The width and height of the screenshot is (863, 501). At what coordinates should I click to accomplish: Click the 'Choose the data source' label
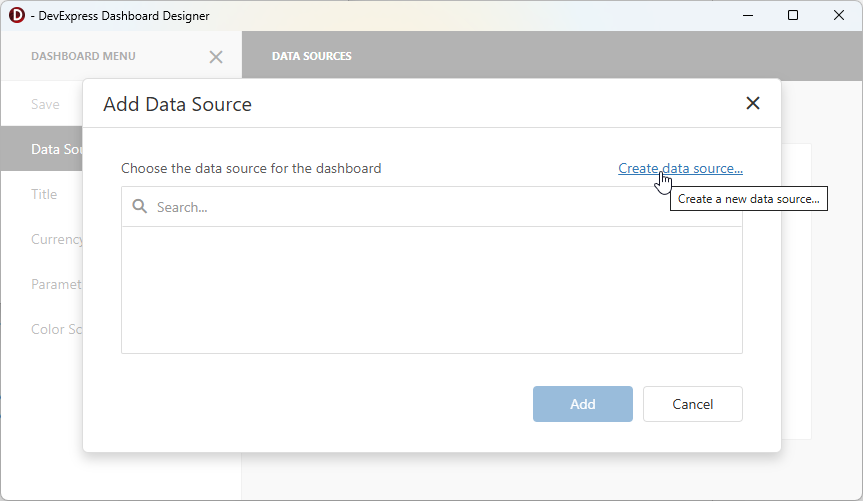coord(251,168)
